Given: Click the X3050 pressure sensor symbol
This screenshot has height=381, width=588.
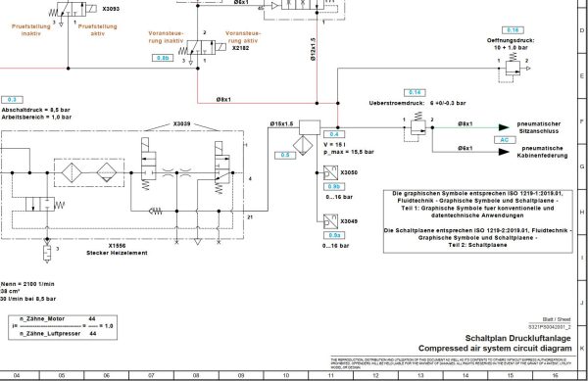Looking at the screenshot, I should point(331,172).
